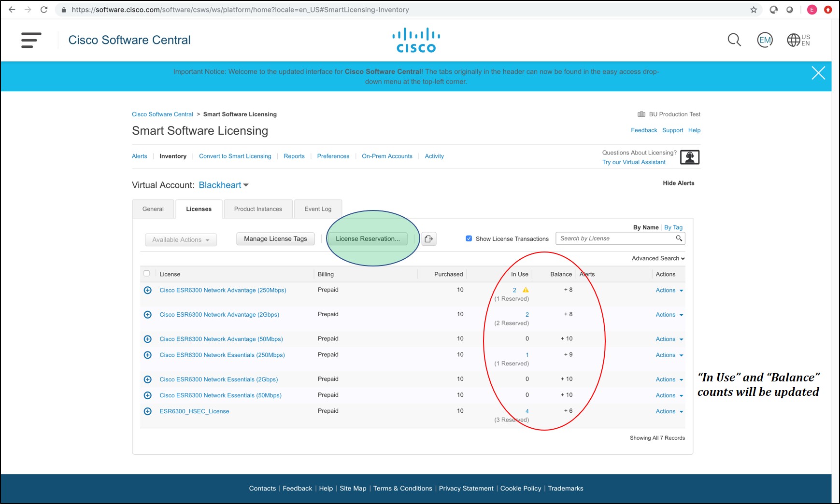The height and width of the screenshot is (504, 840).
Task: Sort licenses By Name
Action: click(646, 227)
